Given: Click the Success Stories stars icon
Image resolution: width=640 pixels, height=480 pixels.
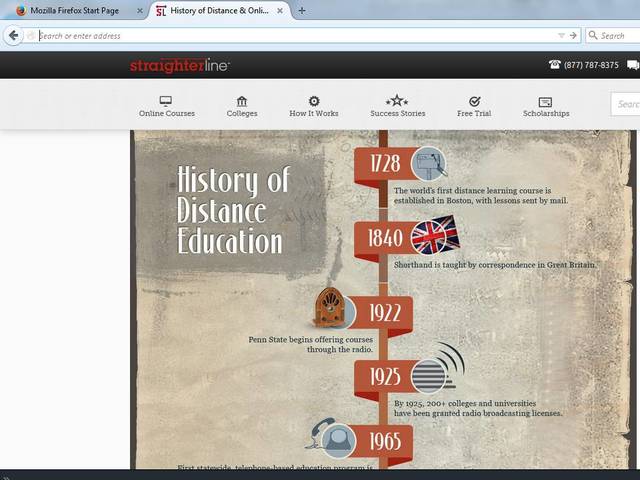Looking at the screenshot, I should coord(397,100).
